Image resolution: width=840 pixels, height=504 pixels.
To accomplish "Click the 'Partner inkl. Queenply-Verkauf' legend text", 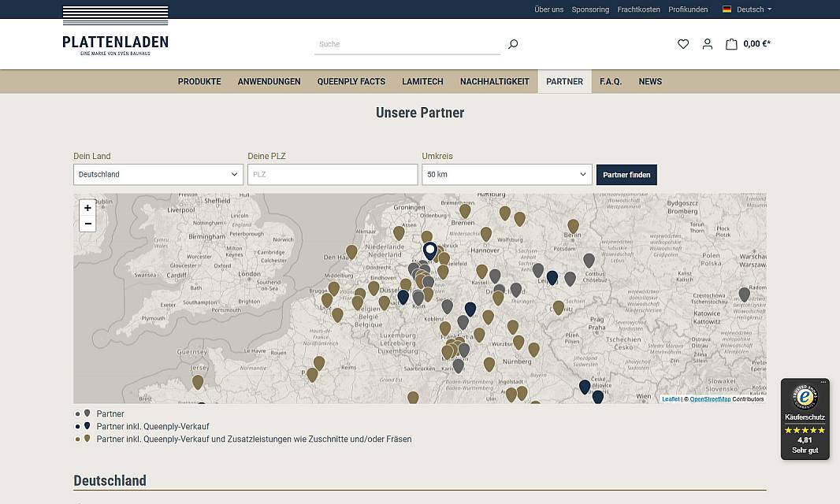I will coord(153,426).
